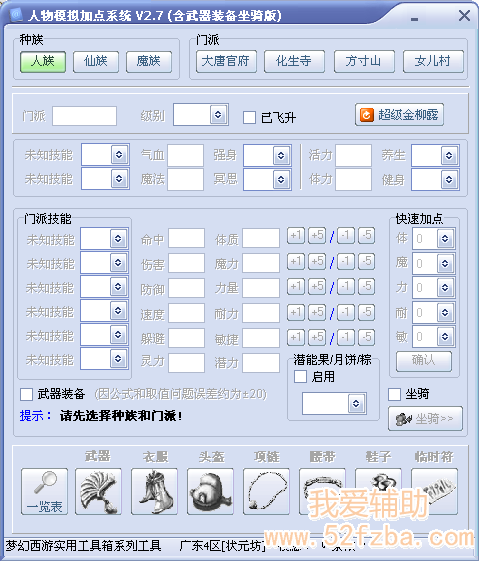Choose the 化生寺 school
Image resolution: width=479 pixels, height=561 pixels.
tap(294, 62)
